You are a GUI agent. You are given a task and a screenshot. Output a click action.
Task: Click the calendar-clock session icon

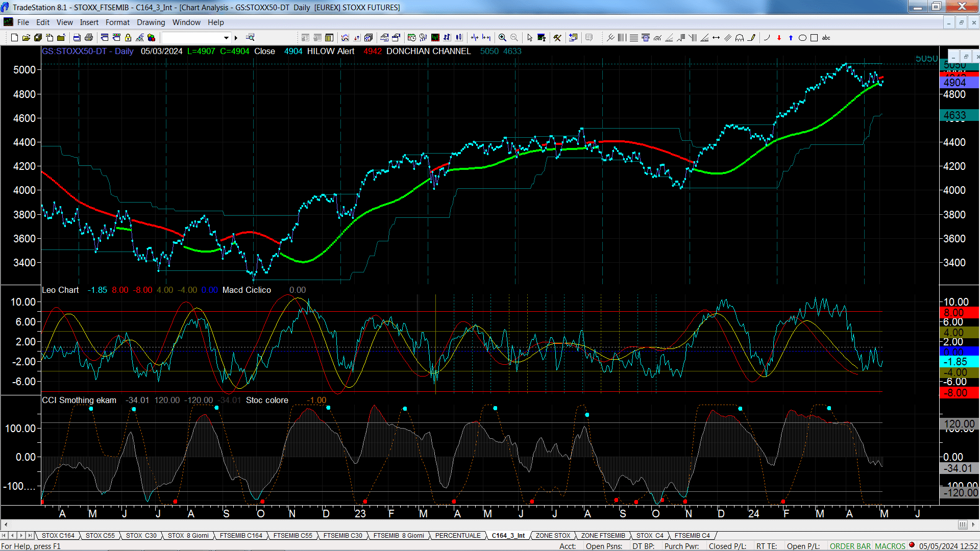coord(412,38)
